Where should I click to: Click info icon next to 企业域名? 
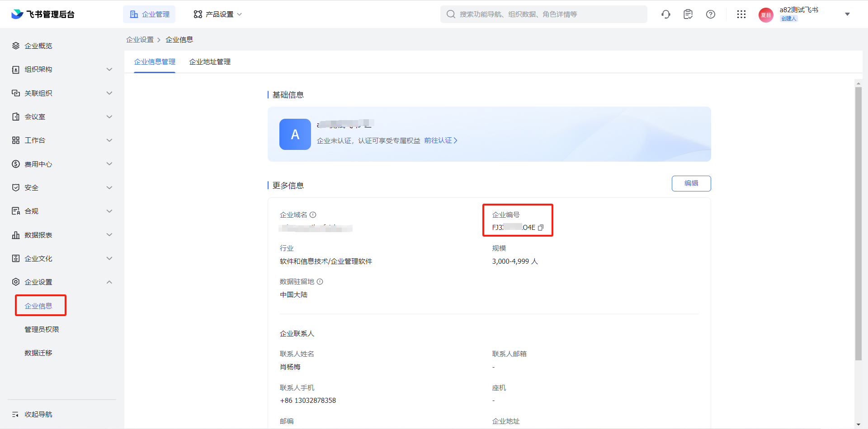(313, 215)
